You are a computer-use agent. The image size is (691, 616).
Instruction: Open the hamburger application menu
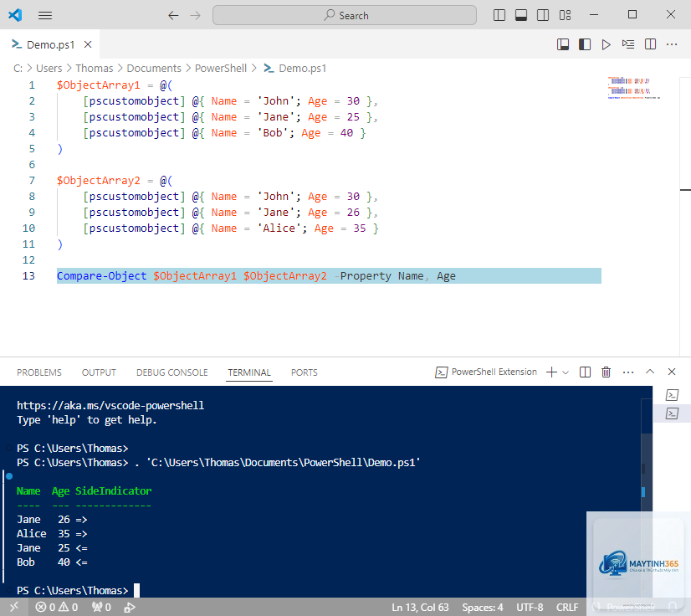pos(45,15)
